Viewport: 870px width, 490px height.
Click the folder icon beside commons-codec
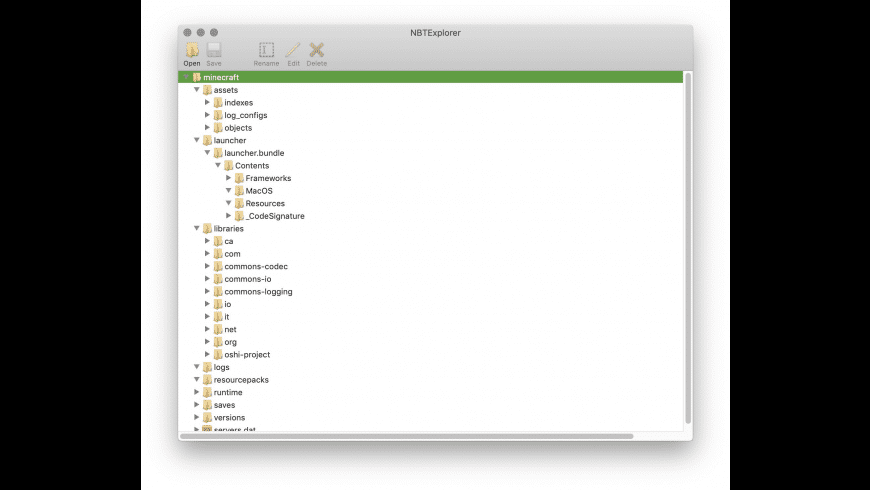218,266
